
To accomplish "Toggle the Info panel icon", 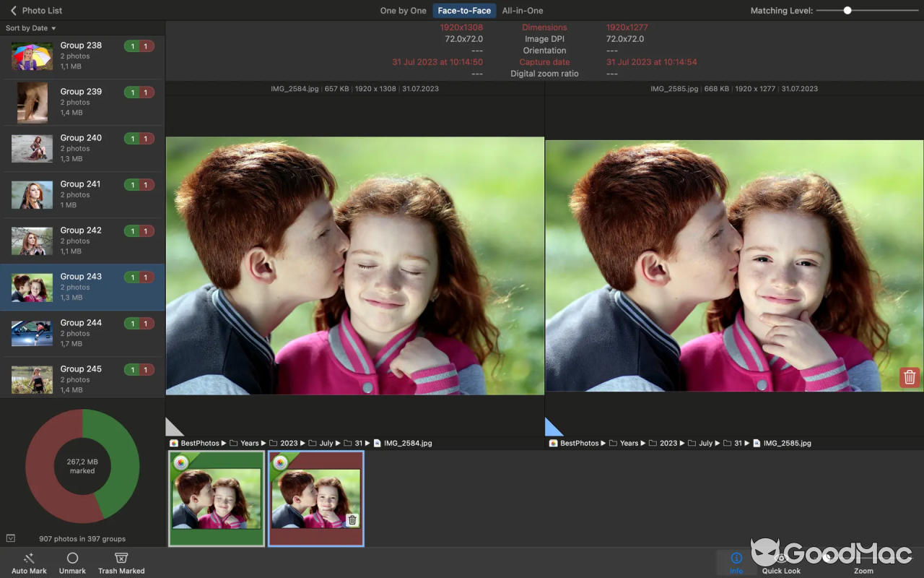I will (736, 557).
